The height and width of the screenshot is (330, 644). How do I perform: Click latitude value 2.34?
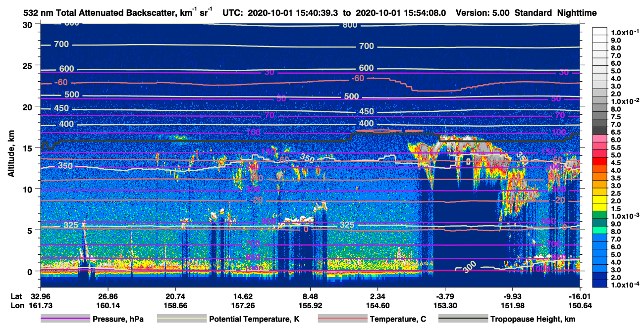coord(377,296)
